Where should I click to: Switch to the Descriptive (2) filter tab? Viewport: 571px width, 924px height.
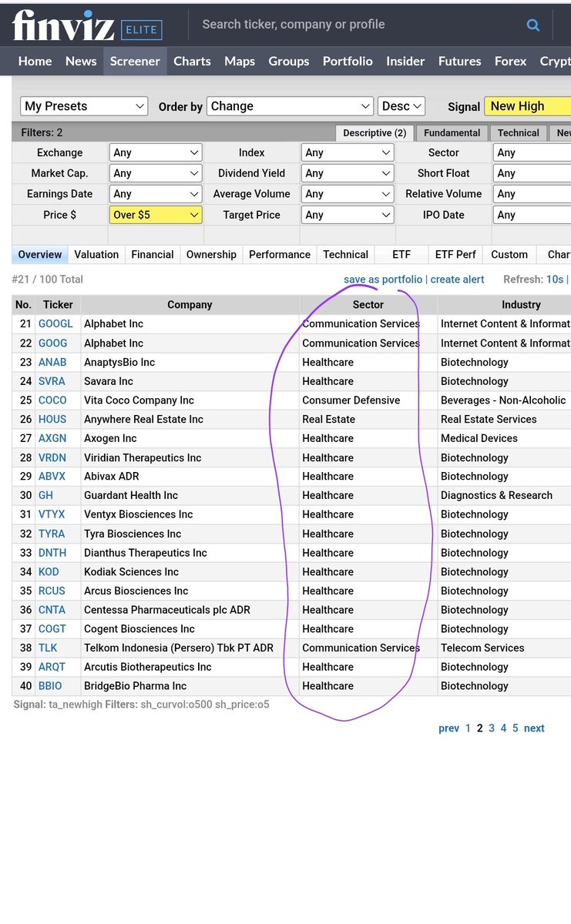tap(375, 132)
